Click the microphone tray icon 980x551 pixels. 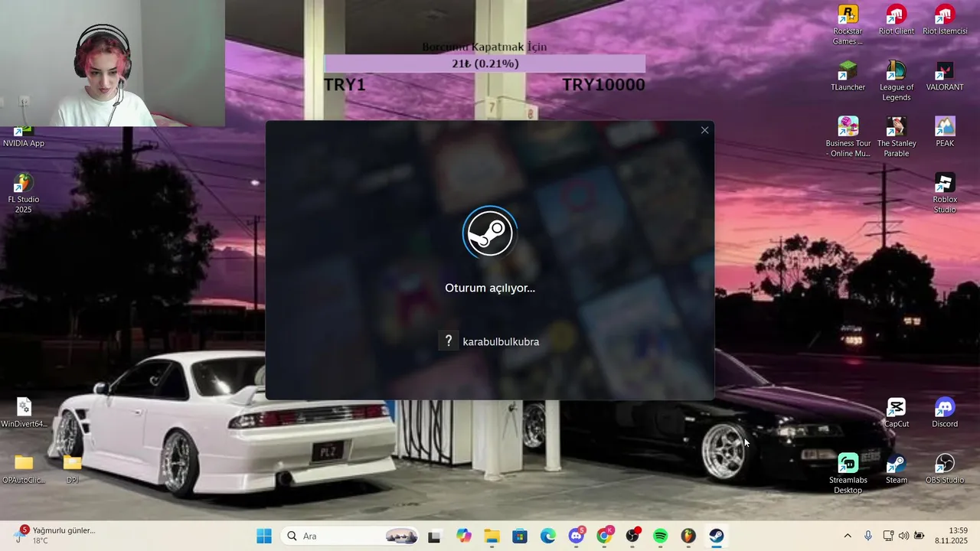[x=867, y=536]
